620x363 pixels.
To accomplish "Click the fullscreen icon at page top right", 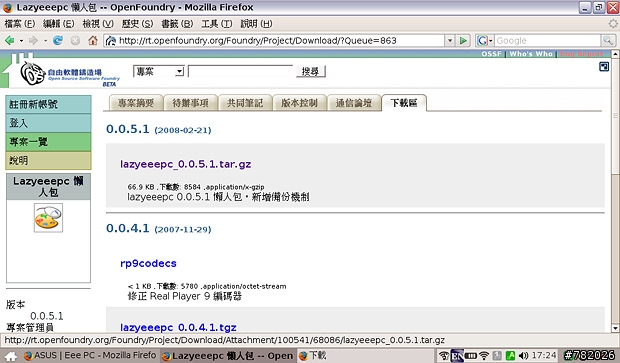I will tap(604, 66).
